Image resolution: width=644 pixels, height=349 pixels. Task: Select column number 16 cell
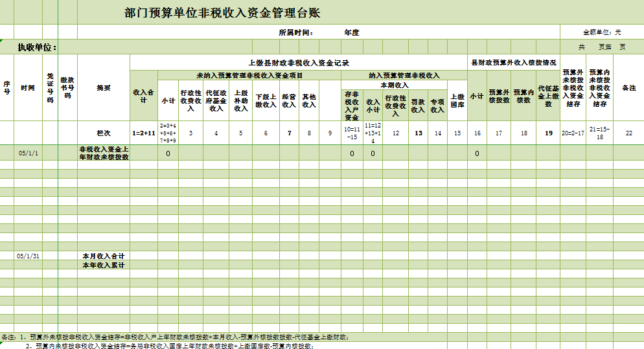click(x=477, y=133)
